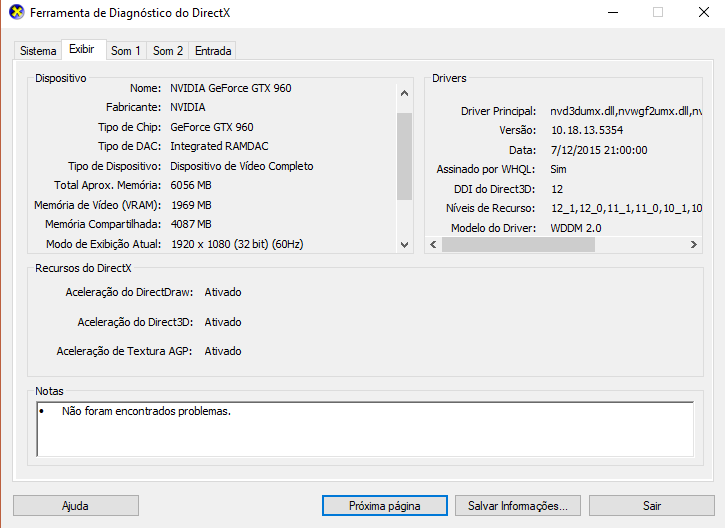Click Salvar Informações... button
Viewport: 725px width, 528px height.
pyautogui.click(x=517, y=506)
